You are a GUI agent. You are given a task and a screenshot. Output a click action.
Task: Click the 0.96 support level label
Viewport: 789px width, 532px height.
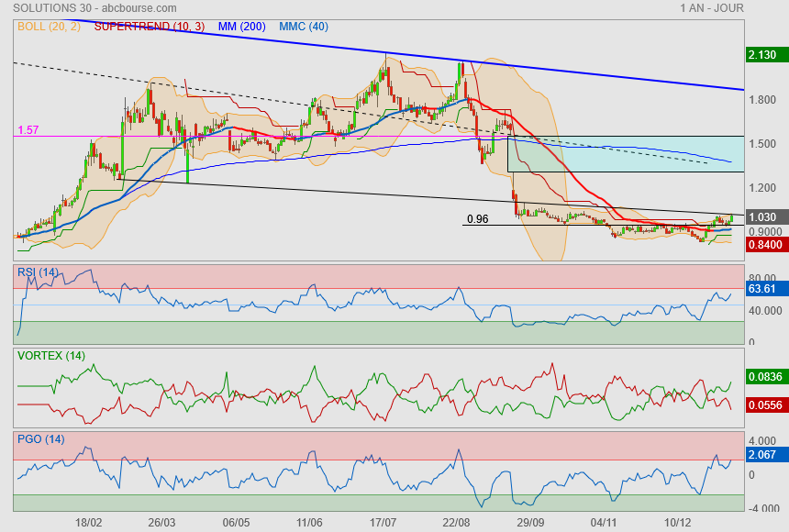(477, 219)
